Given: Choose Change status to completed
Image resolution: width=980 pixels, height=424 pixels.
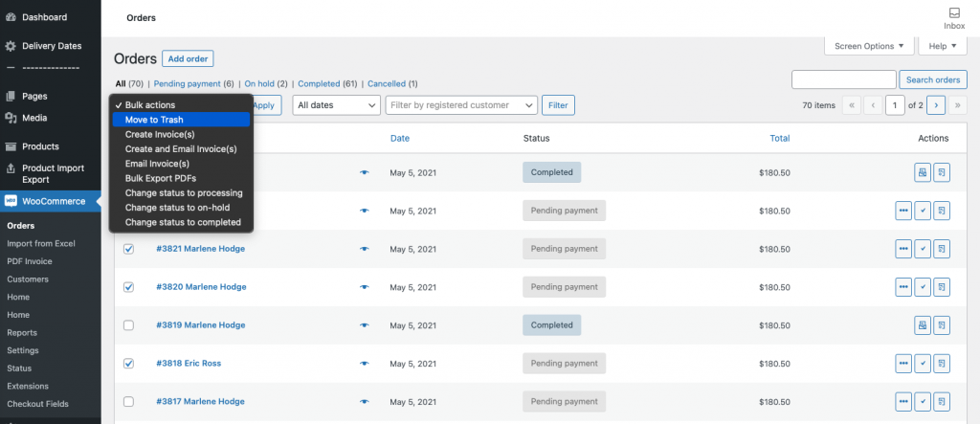Looking at the screenshot, I should tap(181, 222).
